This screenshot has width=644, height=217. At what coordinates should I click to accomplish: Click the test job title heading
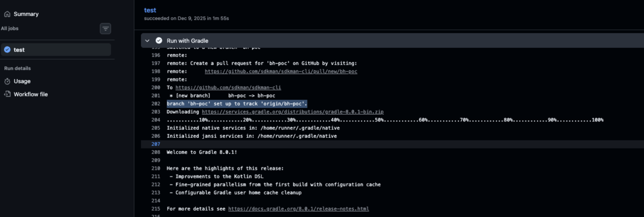coord(150,10)
